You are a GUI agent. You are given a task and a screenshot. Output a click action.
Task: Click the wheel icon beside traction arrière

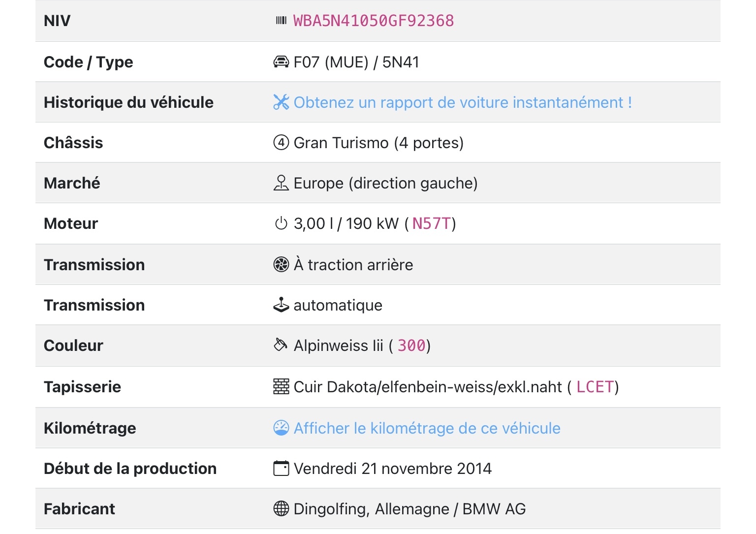tap(281, 265)
